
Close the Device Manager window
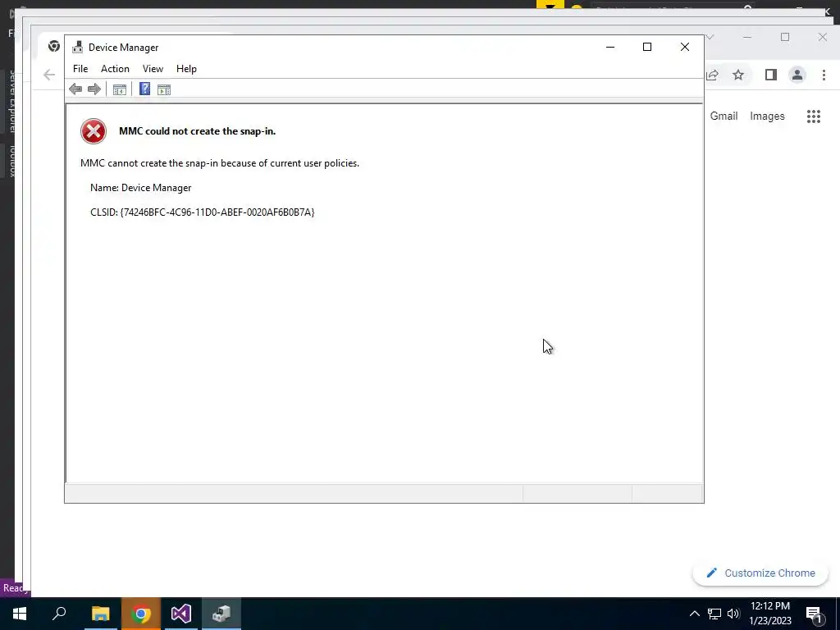pos(685,47)
